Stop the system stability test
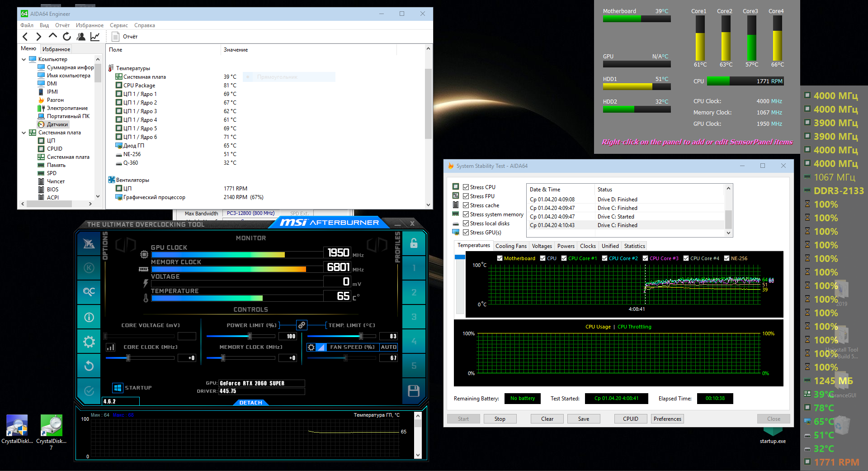868x471 pixels. click(x=500, y=419)
